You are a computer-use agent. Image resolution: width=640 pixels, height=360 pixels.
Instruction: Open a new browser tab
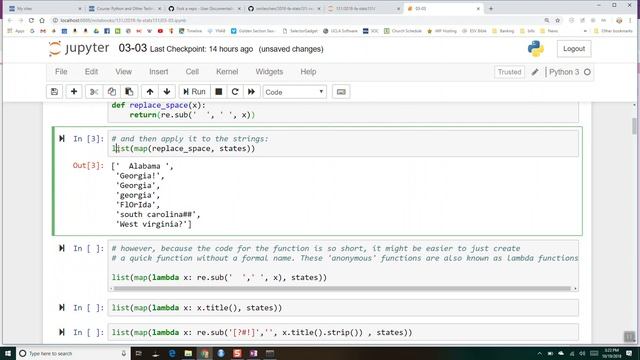pyautogui.click(x=491, y=8)
